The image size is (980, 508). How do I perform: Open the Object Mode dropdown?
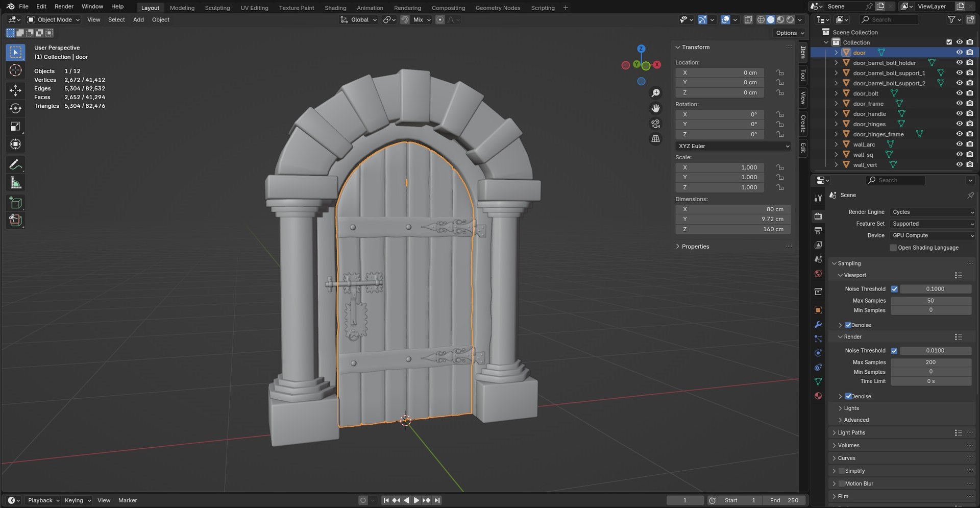tap(54, 19)
